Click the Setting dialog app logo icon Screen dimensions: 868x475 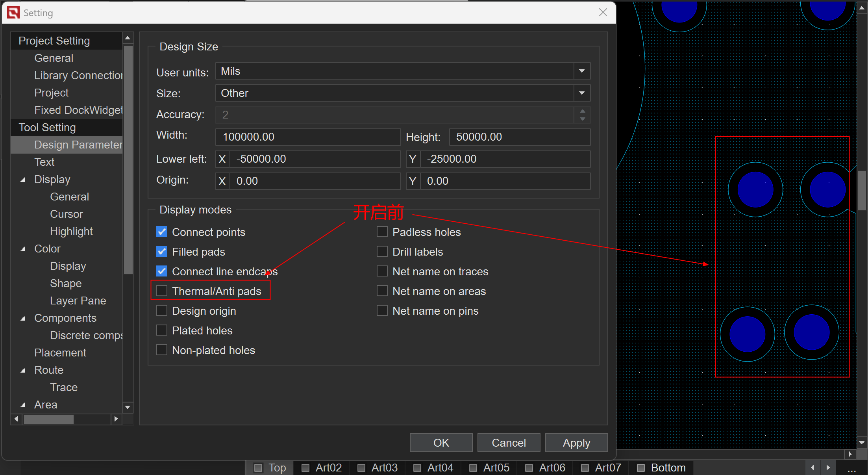(x=13, y=13)
